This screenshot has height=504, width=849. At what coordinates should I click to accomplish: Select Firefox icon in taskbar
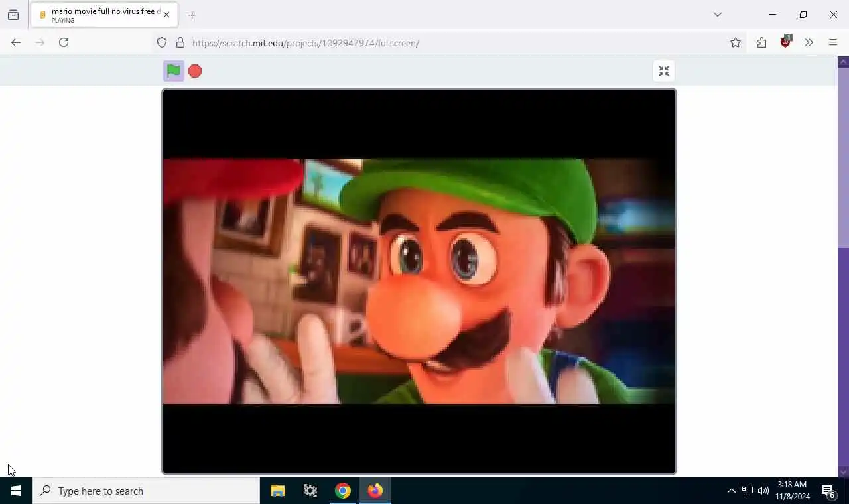click(375, 491)
